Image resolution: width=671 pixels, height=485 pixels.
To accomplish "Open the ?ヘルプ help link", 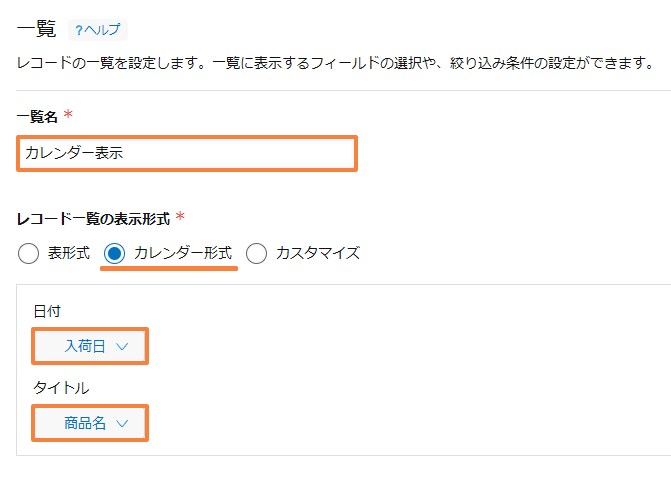I will 98,30.
